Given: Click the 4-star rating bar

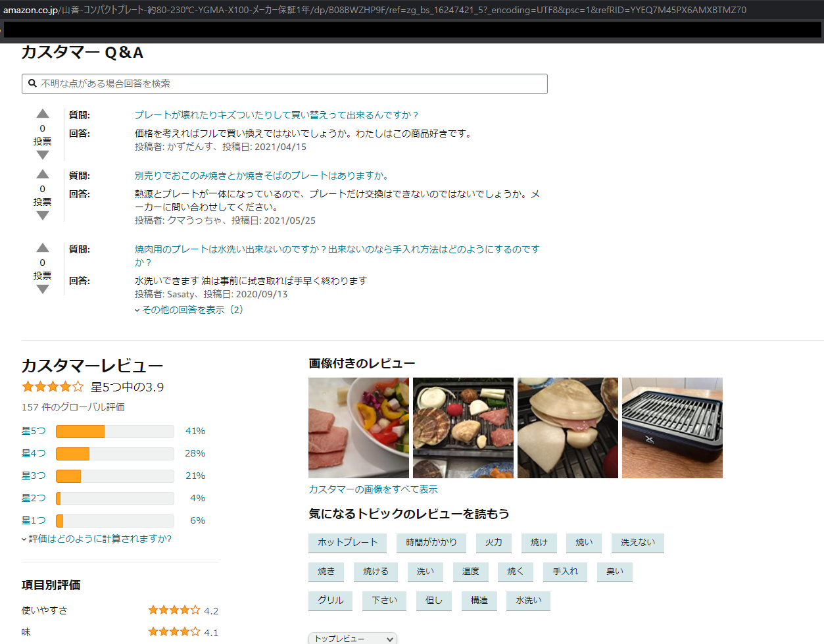Looking at the screenshot, I should (x=115, y=454).
